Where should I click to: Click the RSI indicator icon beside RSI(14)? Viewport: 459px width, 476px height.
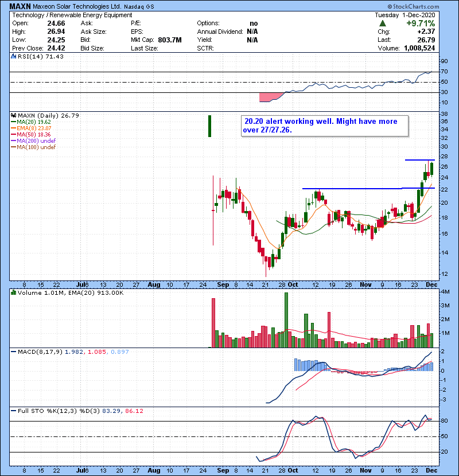(13, 56)
